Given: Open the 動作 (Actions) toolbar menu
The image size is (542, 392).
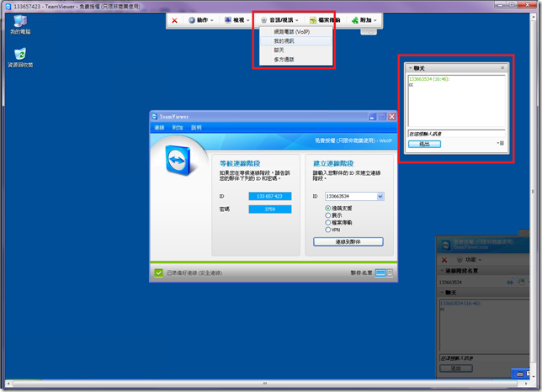Looking at the screenshot, I should 201,20.
